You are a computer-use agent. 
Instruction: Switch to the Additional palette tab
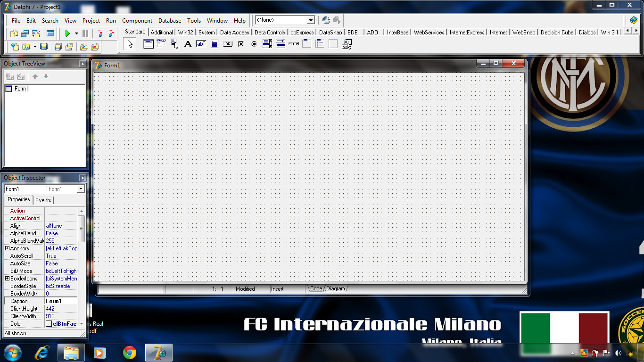tap(162, 33)
